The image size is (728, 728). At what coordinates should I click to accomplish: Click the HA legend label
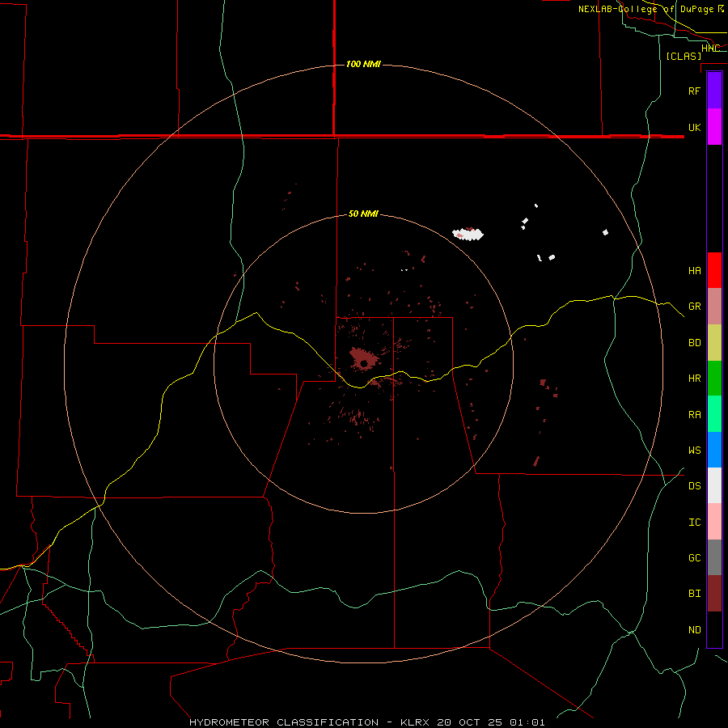pyautogui.click(x=694, y=270)
